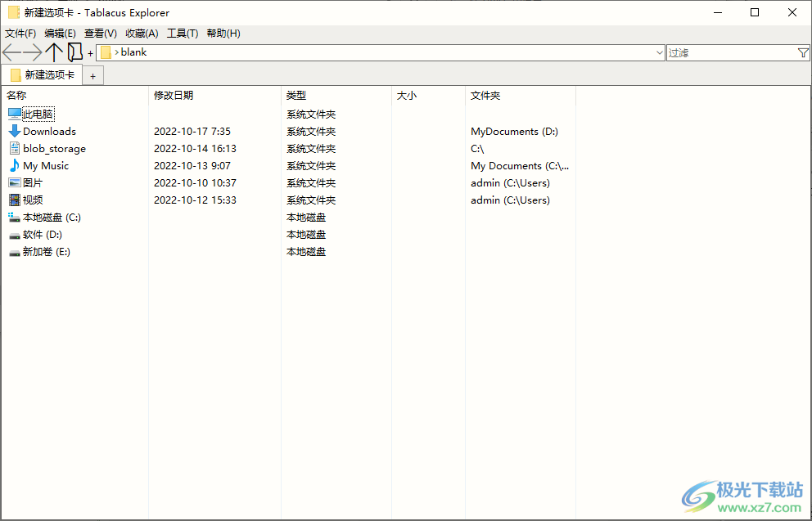This screenshot has height=521, width=812.
Task: Add a new tab with plus button
Action: click(x=92, y=76)
